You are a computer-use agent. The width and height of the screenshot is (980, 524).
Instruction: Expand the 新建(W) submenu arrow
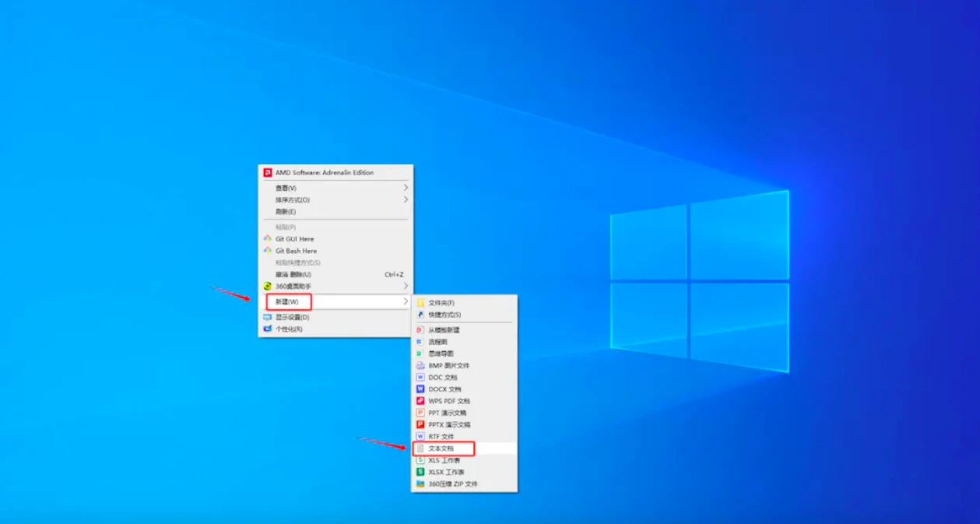click(x=406, y=301)
